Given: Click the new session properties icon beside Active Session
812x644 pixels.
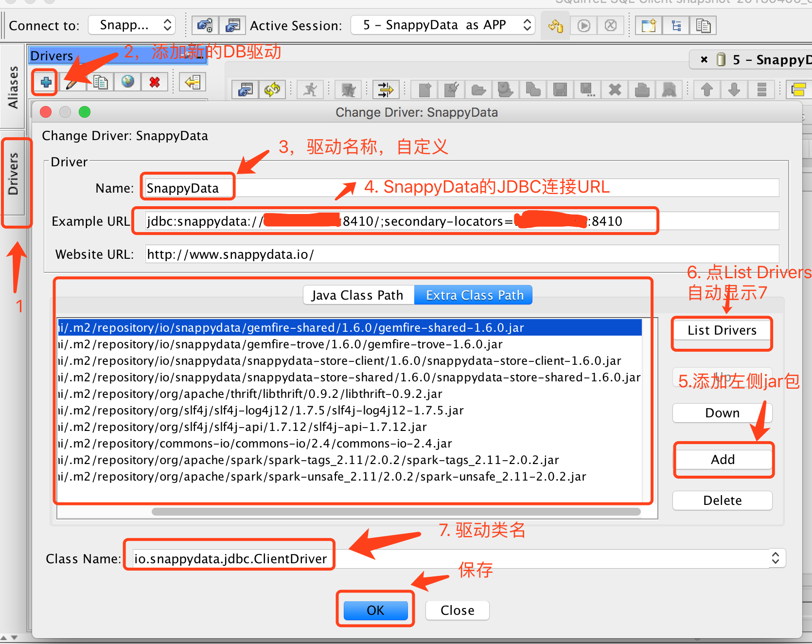Looking at the screenshot, I should 232,25.
